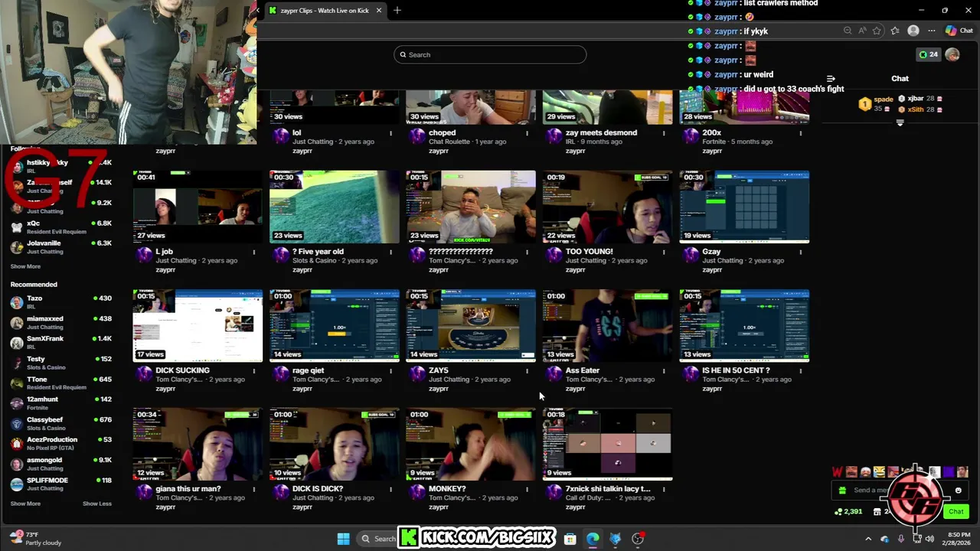Image resolution: width=980 pixels, height=551 pixels.
Task: Click the Kick search field
Action: [x=490, y=54]
